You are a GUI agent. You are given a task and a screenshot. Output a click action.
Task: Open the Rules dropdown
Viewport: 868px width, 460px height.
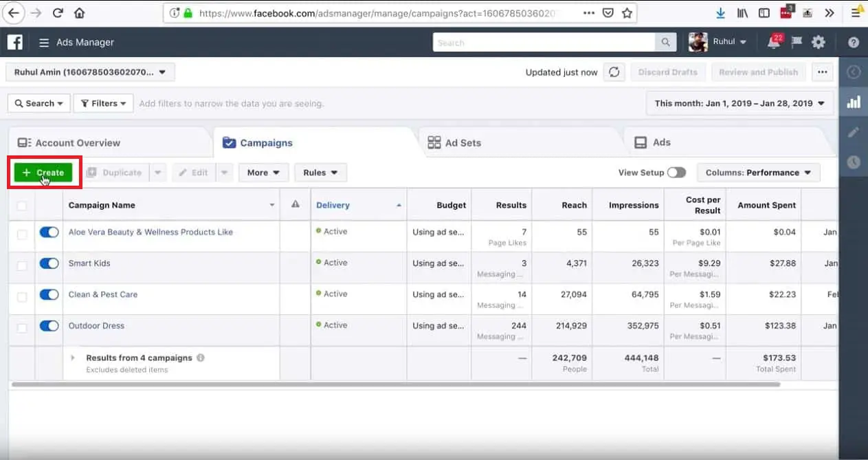point(320,173)
